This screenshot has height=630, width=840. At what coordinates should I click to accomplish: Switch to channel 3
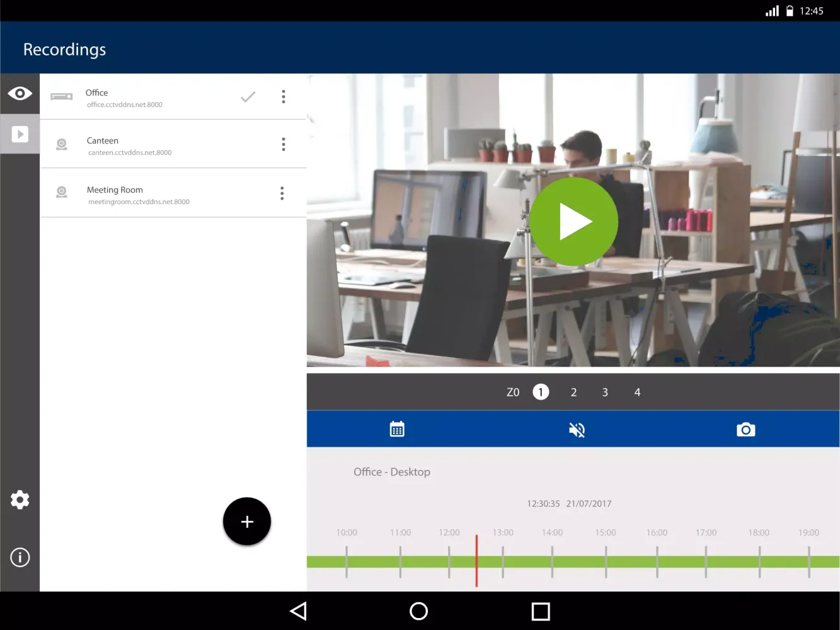[x=605, y=392]
